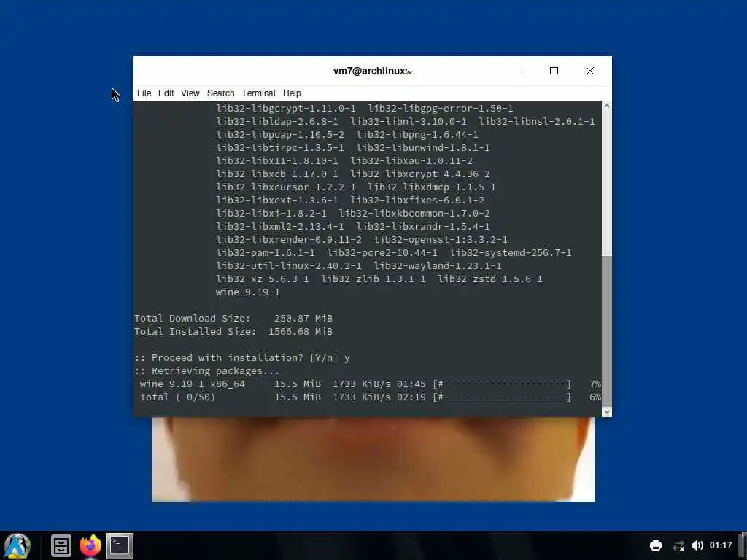Screen dimensions: 747x560
Task: Click the 01:17 clock in the tray
Action: coord(721,545)
